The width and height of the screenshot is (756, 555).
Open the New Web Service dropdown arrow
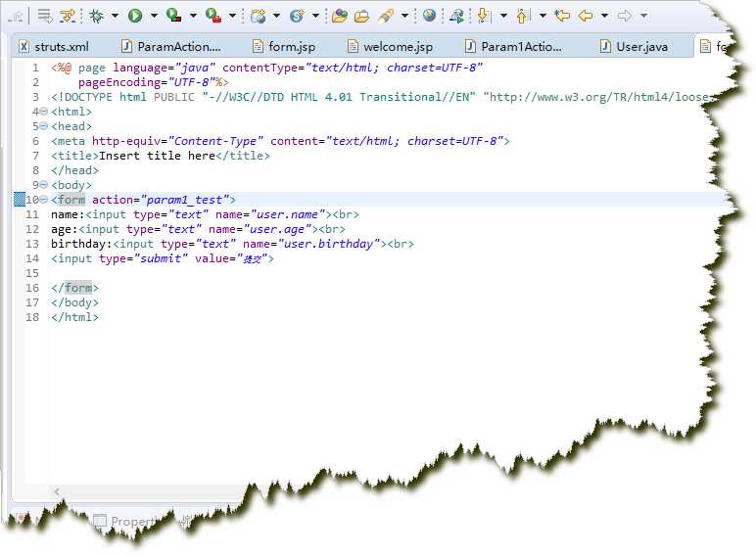coord(315,16)
